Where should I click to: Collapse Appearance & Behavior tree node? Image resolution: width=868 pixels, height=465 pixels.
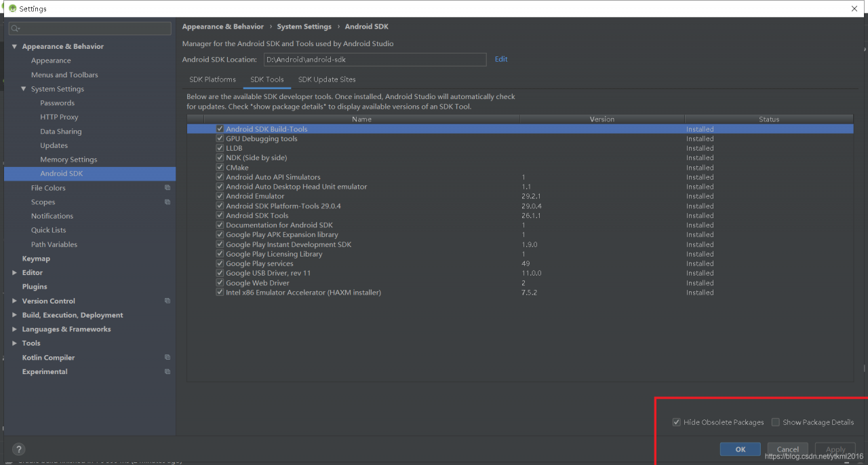[x=15, y=47]
